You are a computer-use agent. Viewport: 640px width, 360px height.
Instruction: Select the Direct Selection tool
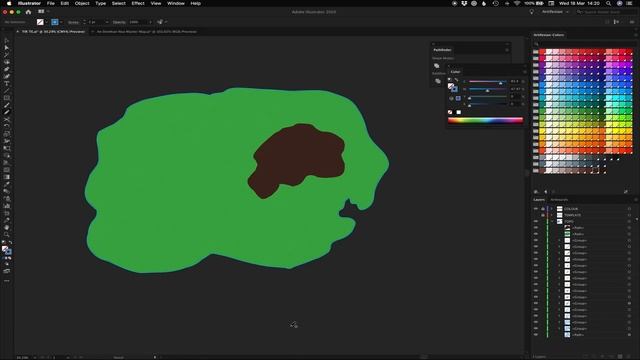point(7,48)
